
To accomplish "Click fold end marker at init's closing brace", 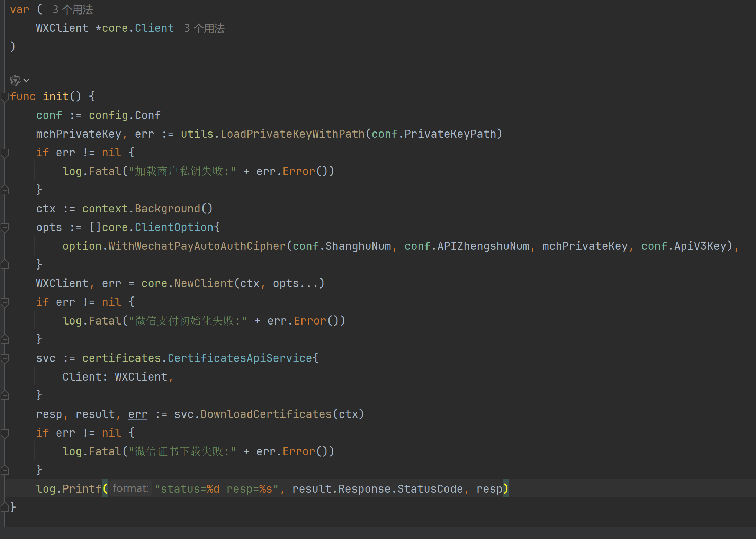I will coord(4,508).
